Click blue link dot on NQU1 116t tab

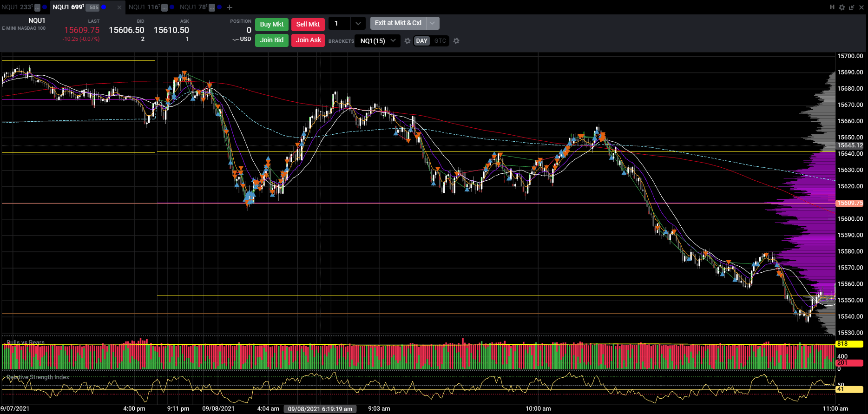pos(172,7)
